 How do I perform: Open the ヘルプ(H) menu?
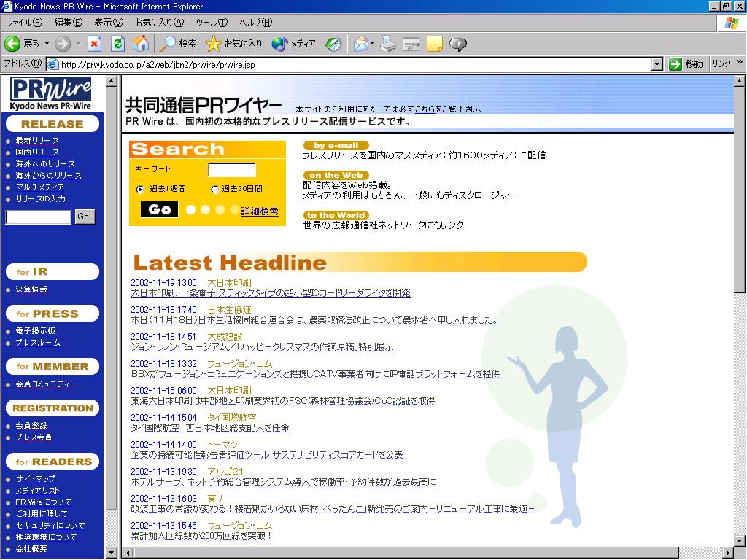(256, 23)
